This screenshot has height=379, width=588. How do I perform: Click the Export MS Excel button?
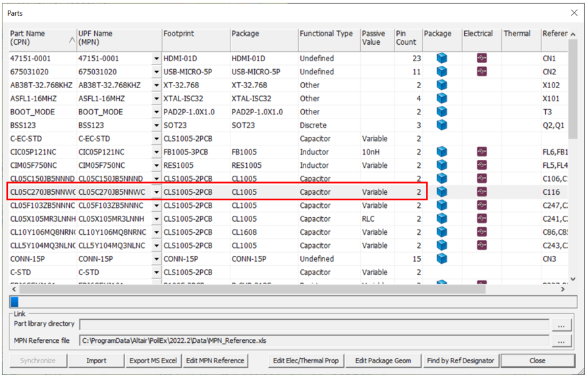click(153, 361)
